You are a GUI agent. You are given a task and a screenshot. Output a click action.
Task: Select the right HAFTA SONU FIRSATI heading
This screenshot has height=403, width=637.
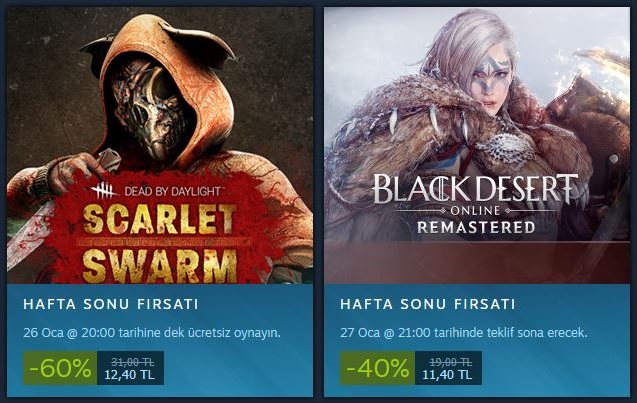(x=428, y=304)
